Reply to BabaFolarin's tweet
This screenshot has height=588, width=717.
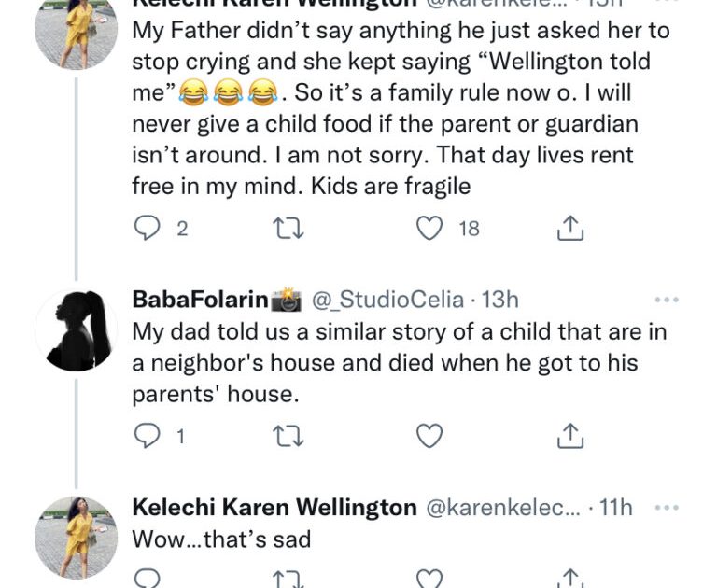click(148, 435)
